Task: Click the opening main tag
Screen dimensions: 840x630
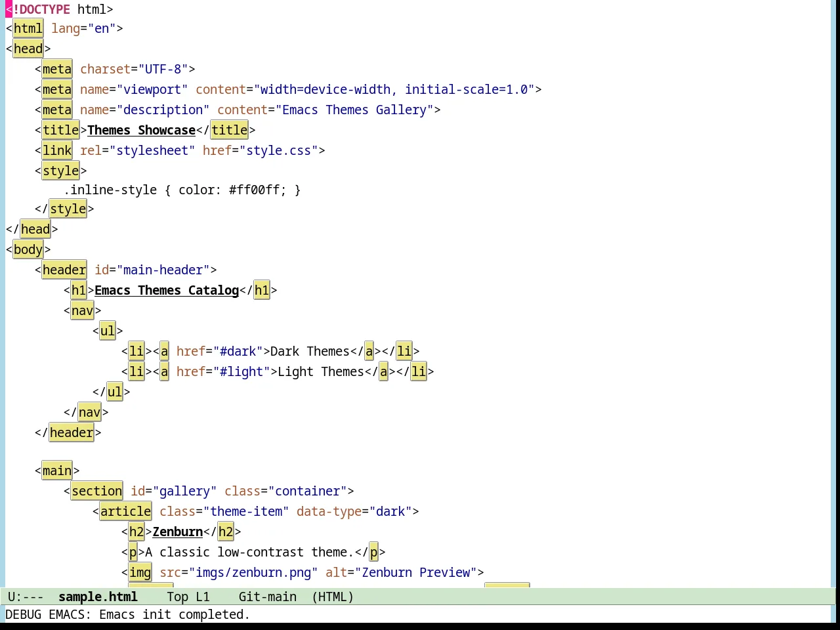Action: 57,471
